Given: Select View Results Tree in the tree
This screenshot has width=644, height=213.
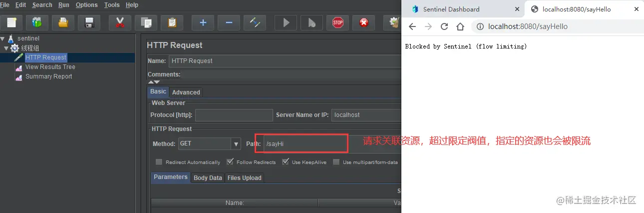Looking at the screenshot, I should pyautogui.click(x=50, y=67).
